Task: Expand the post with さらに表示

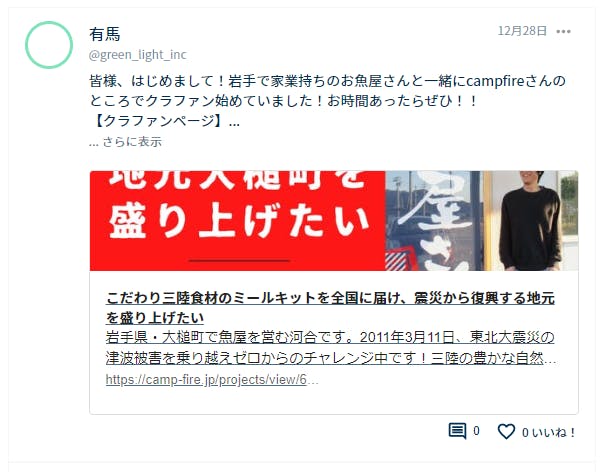Action: coord(125,142)
